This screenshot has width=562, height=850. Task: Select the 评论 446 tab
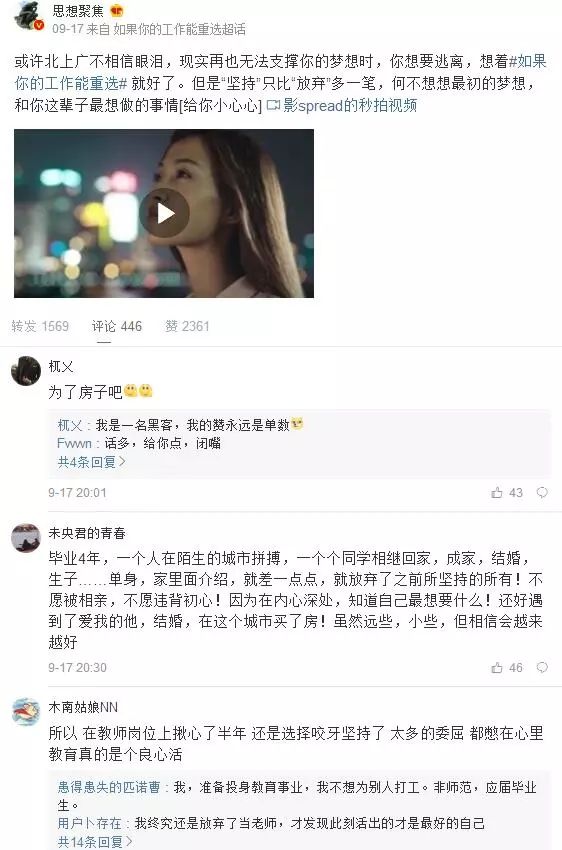click(x=117, y=326)
